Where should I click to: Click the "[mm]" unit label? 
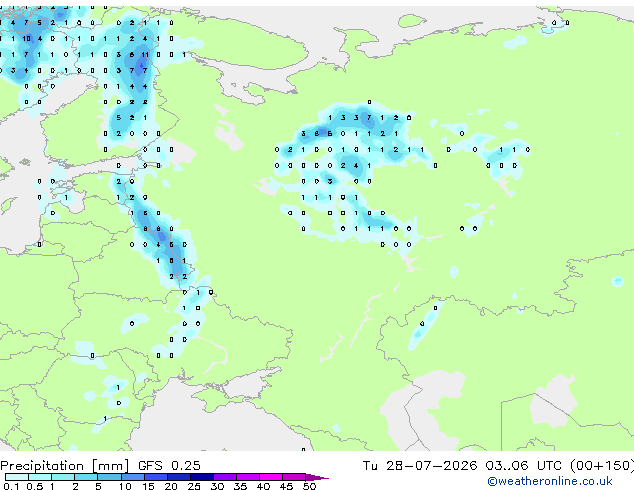[x=111, y=466]
